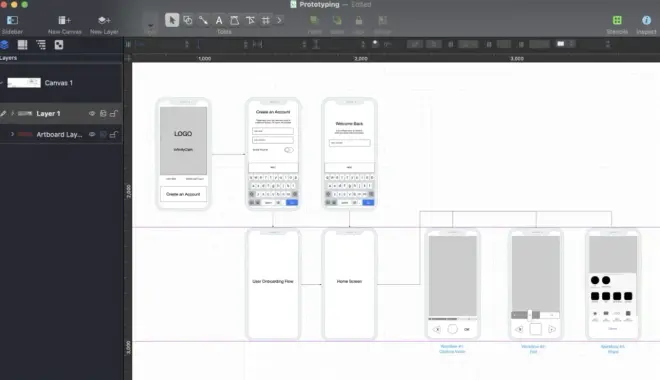660x380 pixels.
Task: Switch to the outline list sidebar tab
Action: coord(41,45)
